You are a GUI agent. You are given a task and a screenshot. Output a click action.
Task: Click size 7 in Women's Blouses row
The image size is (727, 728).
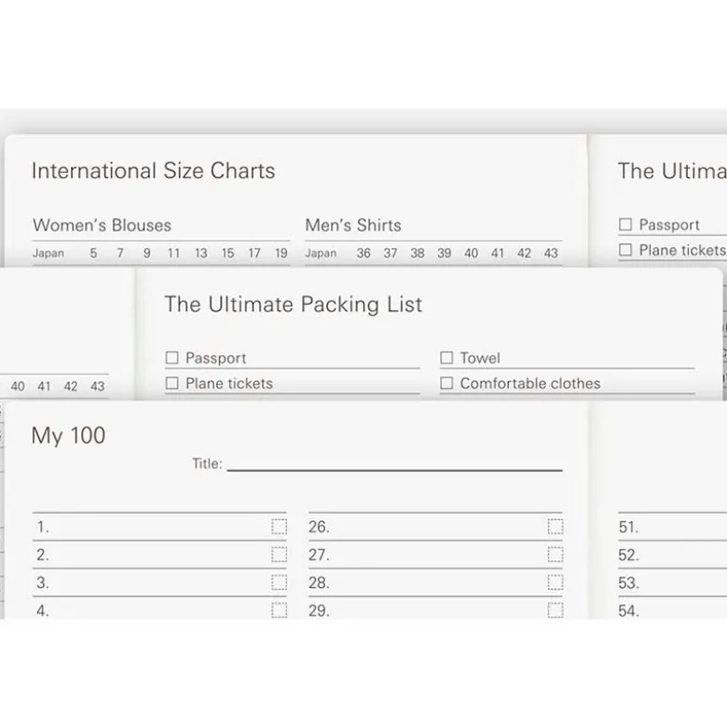click(x=120, y=253)
